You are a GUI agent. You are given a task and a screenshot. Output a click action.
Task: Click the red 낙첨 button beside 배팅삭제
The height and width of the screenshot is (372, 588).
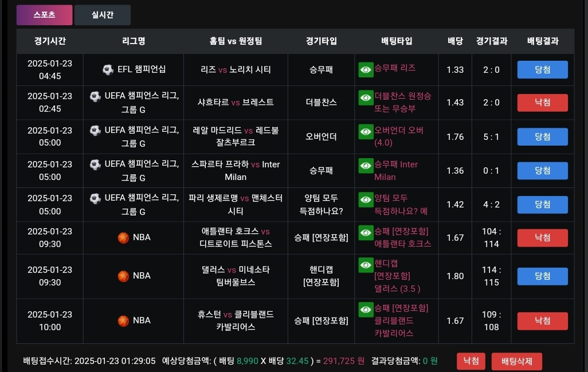click(471, 361)
